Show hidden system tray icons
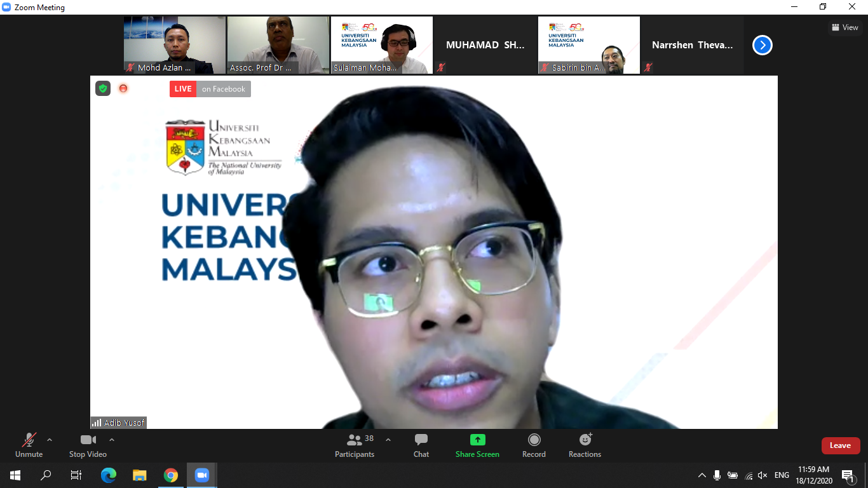The width and height of the screenshot is (868, 488). click(702, 475)
